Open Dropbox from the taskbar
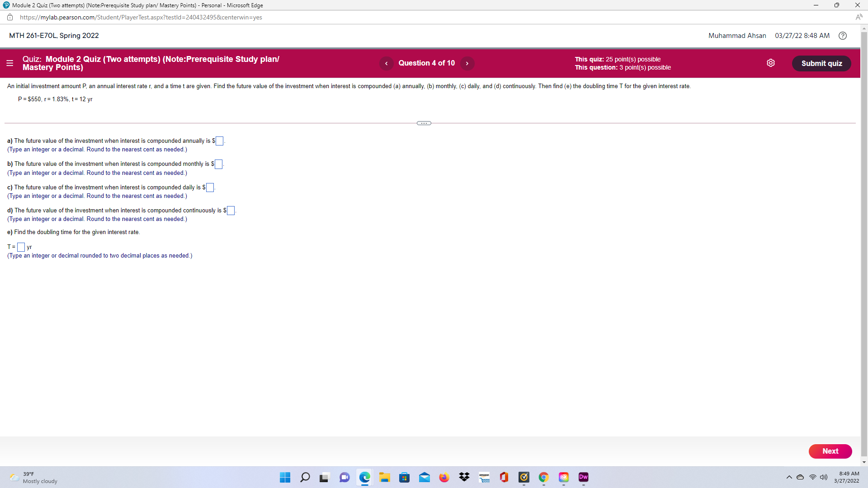Screen dimensions: 868x488 click(464, 478)
